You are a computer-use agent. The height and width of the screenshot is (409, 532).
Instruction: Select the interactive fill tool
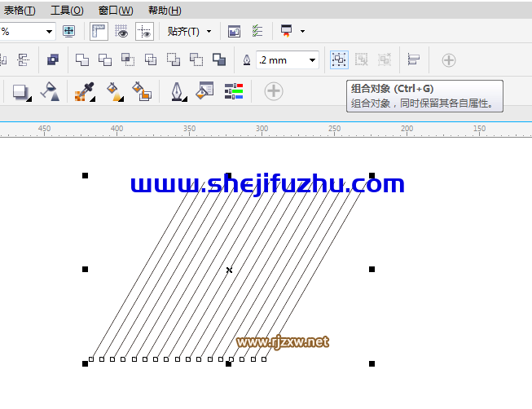coord(115,92)
